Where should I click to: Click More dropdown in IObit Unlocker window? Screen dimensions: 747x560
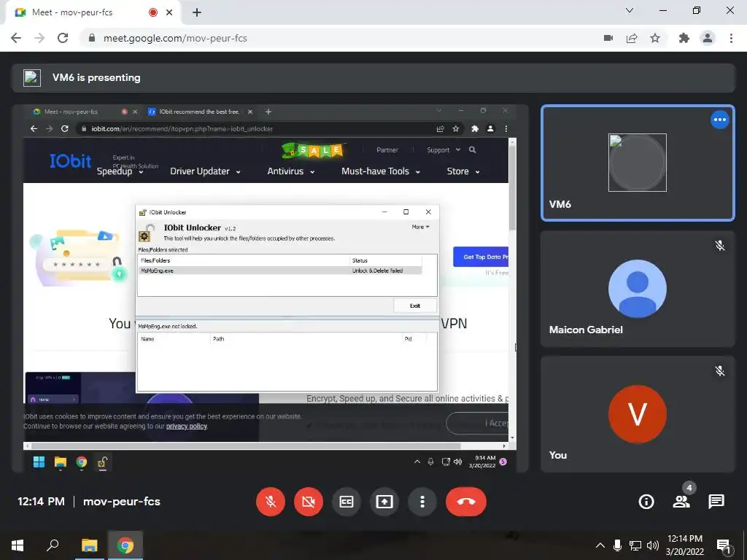pos(421,227)
